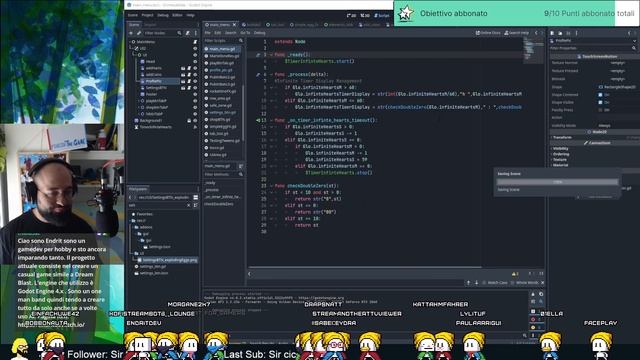The height and width of the screenshot is (360, 640).
Task: Toggle the script panel collapse arrow
Action: pyautogui.click(x=249, y=274)
